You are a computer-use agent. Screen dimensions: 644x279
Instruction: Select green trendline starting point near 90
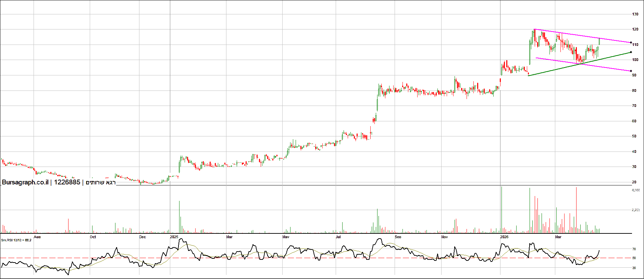[529, 75]
